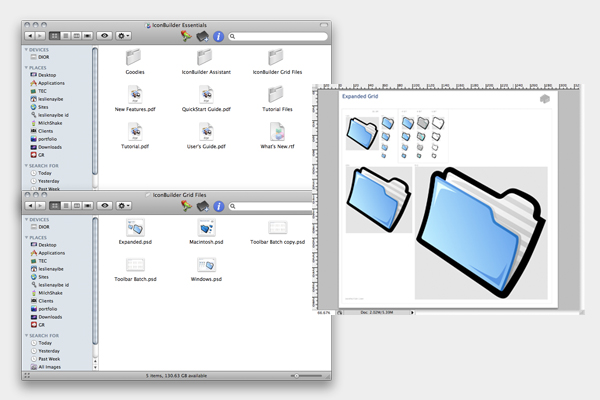The width and height of the screenshot is (600, 400).
Task: Open Downloads in Grid Files sidebar
Action: (46, 317)
